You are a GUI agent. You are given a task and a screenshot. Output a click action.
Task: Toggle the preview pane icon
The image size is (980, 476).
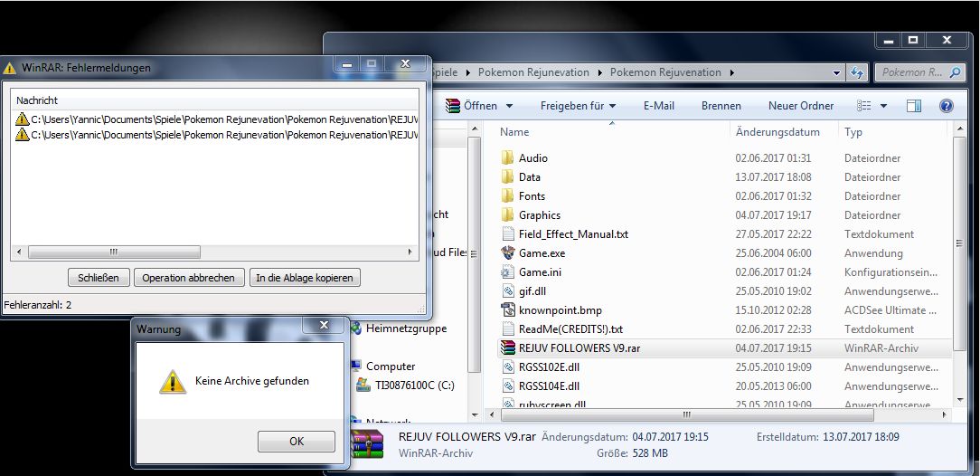click(914, 106)
